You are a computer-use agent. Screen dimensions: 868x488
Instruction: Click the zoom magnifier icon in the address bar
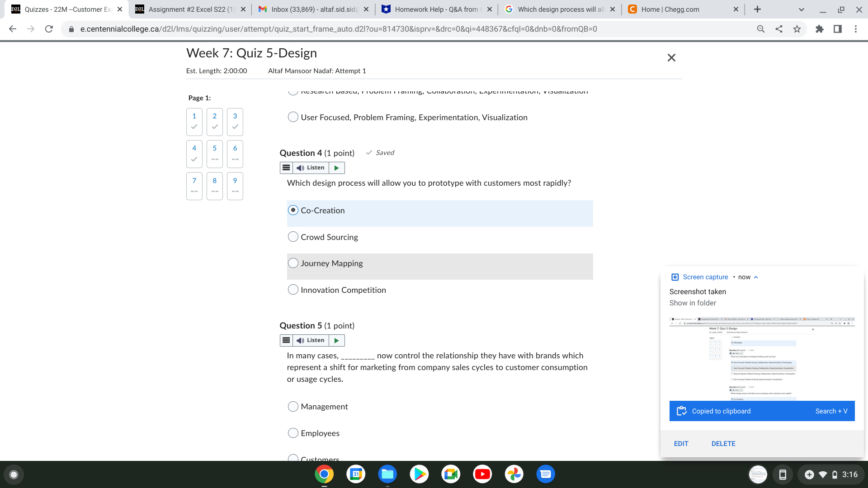pos(761,28)
